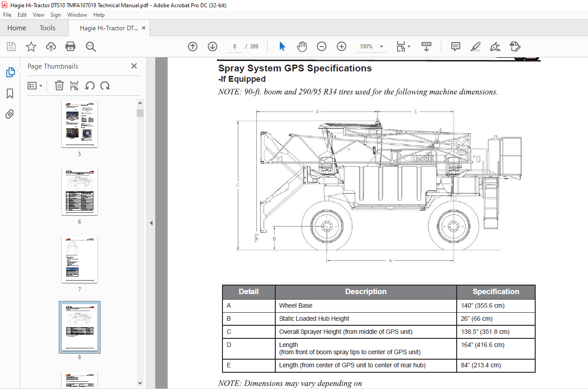Select the page 8 thumbnail

click(79, 328)
